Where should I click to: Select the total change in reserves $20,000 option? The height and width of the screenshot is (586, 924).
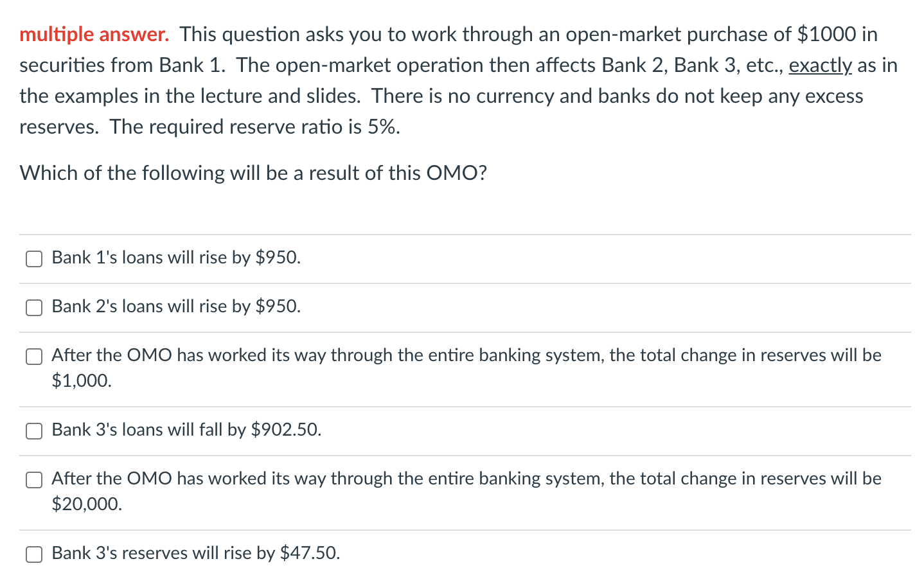click(x=33, y=479)
